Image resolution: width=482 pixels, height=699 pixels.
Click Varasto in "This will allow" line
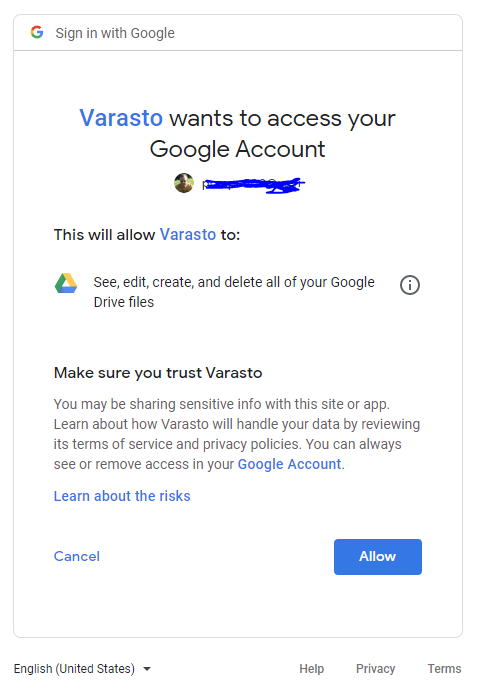click(188, 234)
